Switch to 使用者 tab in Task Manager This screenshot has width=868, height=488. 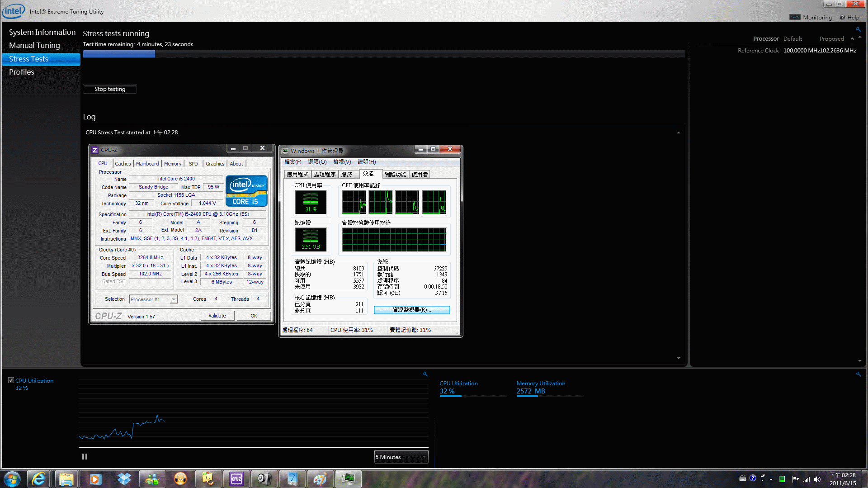[x=420, y=175]
